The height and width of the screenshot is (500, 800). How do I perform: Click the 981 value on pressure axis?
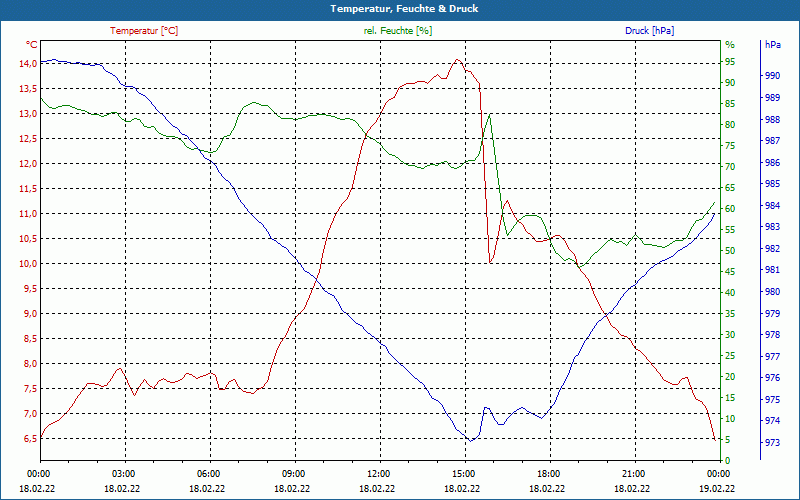click(x=772, y=270)
